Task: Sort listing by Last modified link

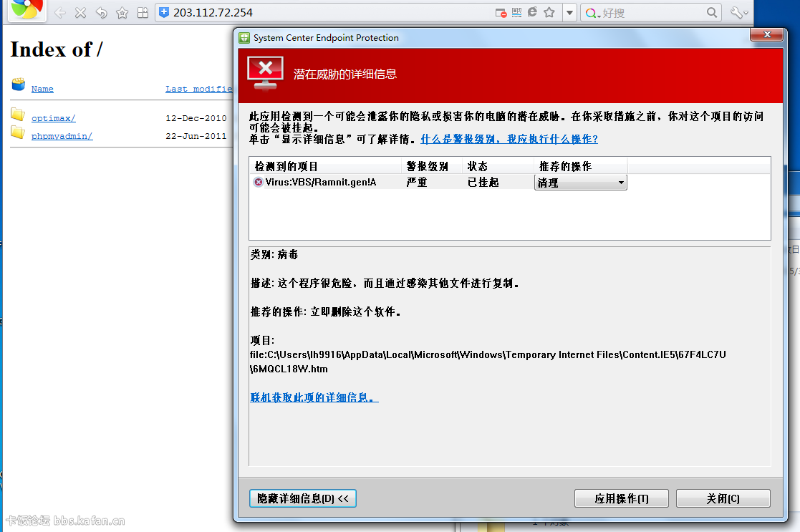Action: [199, 89]
